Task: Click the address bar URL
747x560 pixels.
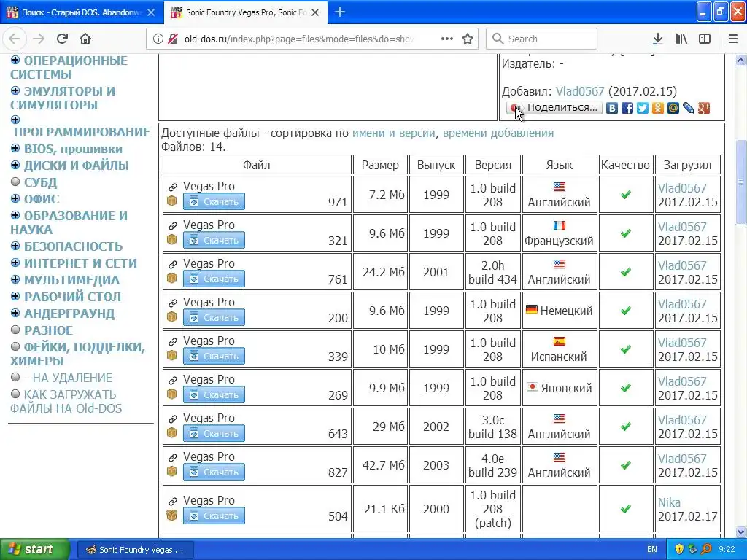Action: [x=298, y=39]
